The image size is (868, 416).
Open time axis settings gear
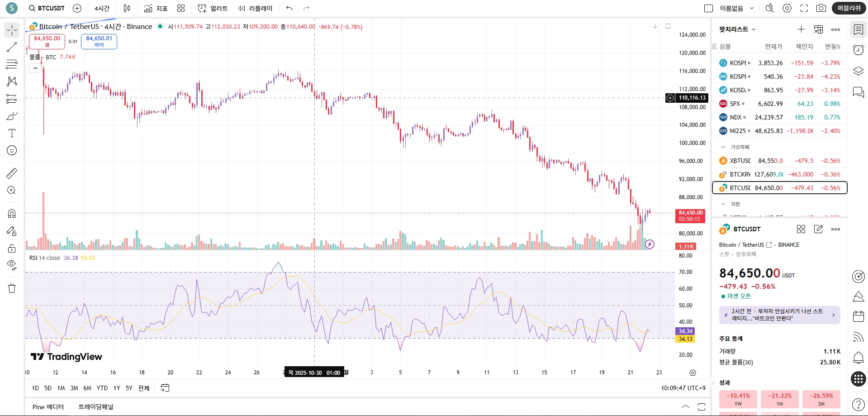point(693,373)
